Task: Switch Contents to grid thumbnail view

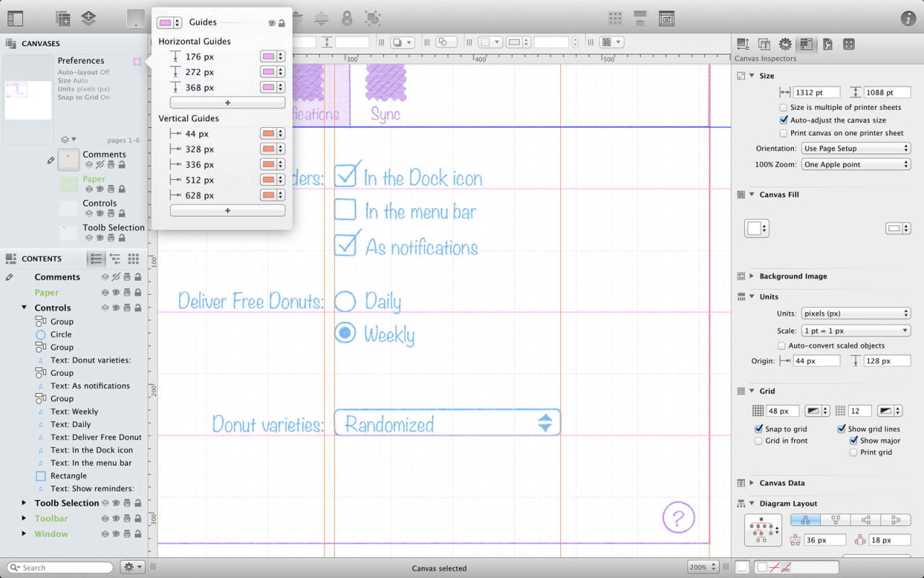Action: coord(134,259)
